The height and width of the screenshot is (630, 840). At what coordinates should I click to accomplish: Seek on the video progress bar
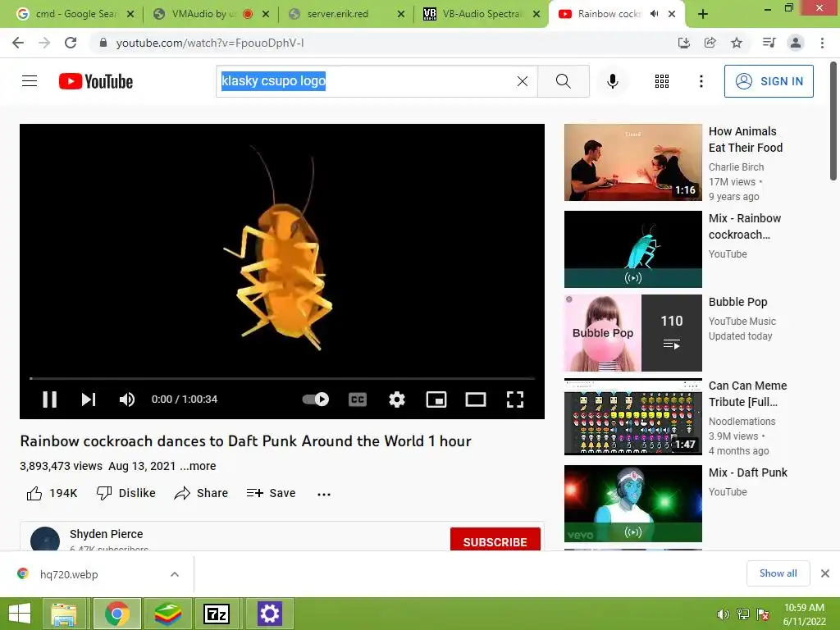pos(282,378)
